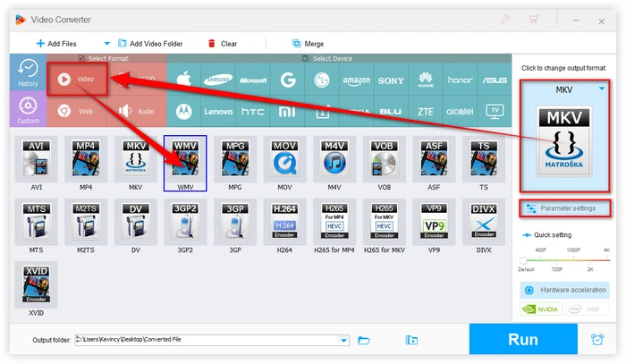The width and height of the screenshot is (626, 364).
Task: Switch to the Video format tab
Action: pos(77,79)
